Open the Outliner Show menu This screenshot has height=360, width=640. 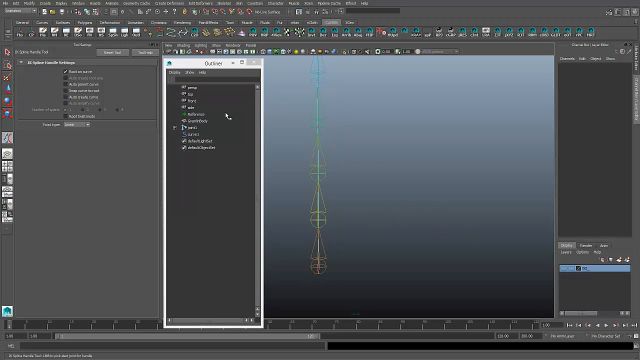click(x=189, y=73)
